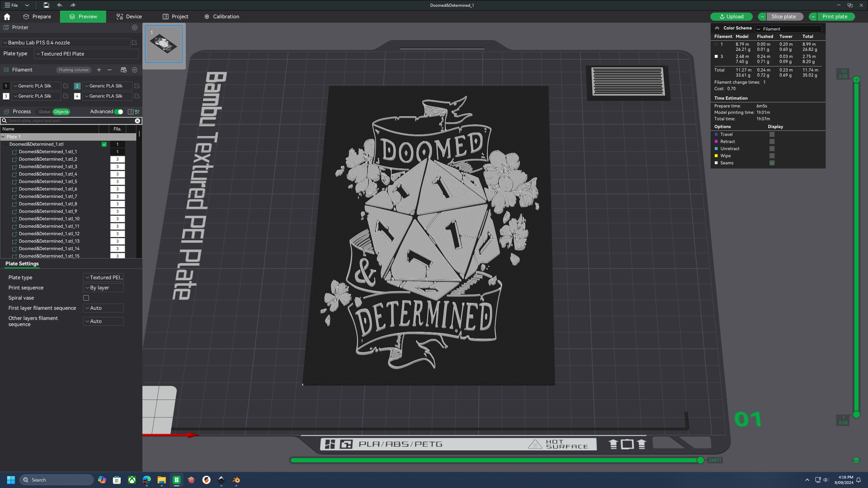Switch to the Device tab
The width and height of the screenshot is (868, 488).
[x=129, y=17]
